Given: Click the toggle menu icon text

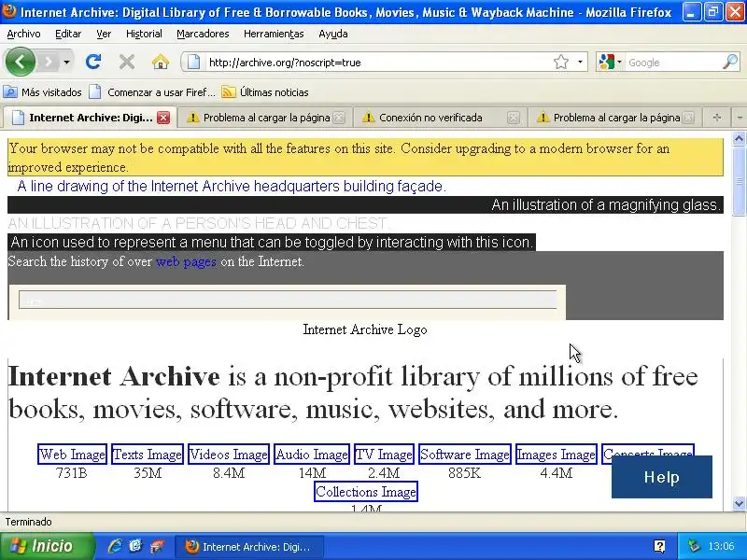Looking at the screenshot, I should (272, 243).
